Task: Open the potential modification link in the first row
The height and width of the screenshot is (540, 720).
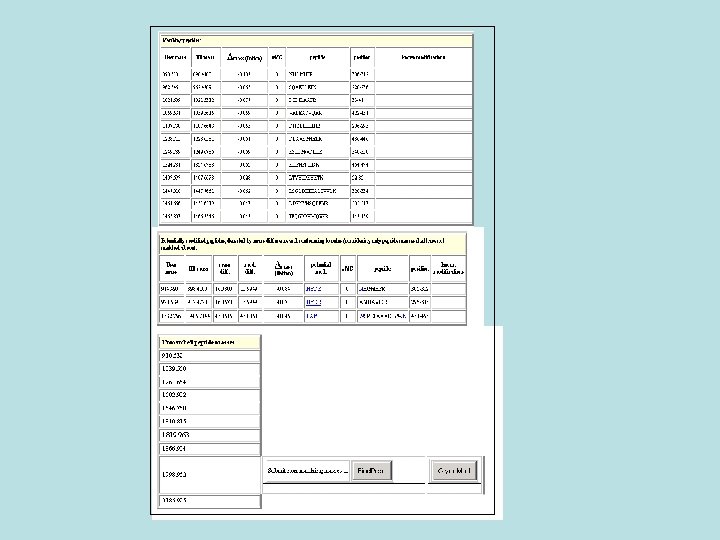Action: pyautogui.click(x=314, y=289)
